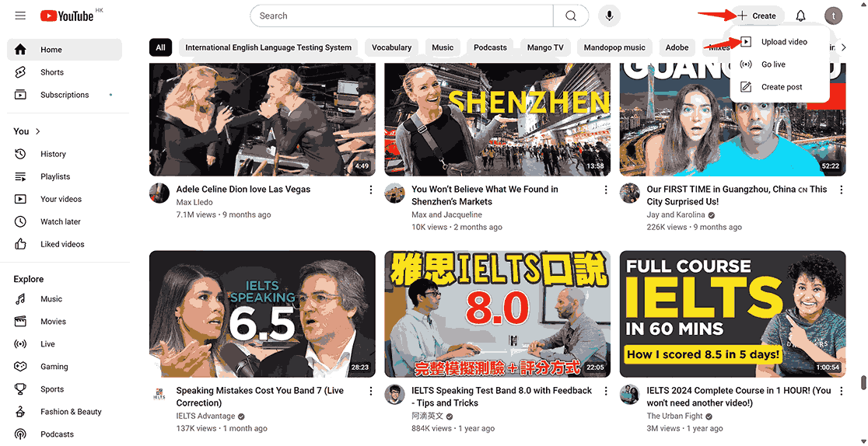868x446 pixels.
Task: Play Full Course IELTS in 60 Mins thumbnail
Action: tap(733, 314)
